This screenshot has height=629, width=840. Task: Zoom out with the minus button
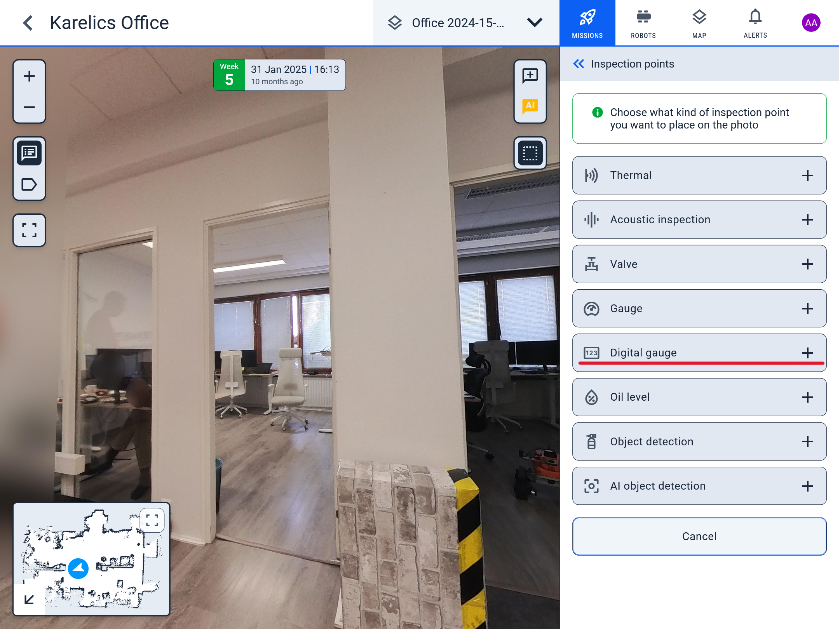coord(29,107)
